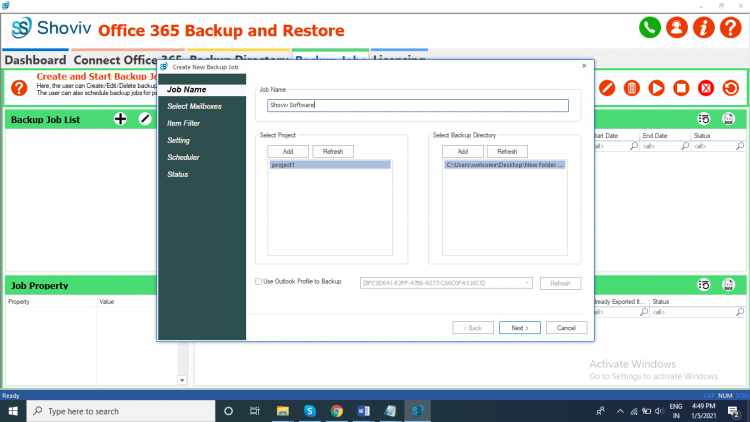This screenshot has height=422, width=750.
Task: Open Task View on the taskbar
Action: (254, 411)
